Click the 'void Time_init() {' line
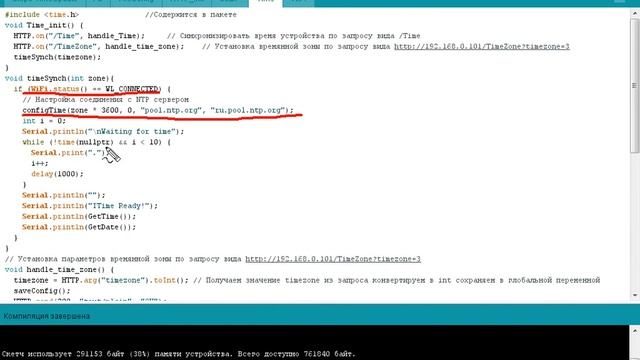The height and width of the screenshot is (360, 640). [44, 25]
